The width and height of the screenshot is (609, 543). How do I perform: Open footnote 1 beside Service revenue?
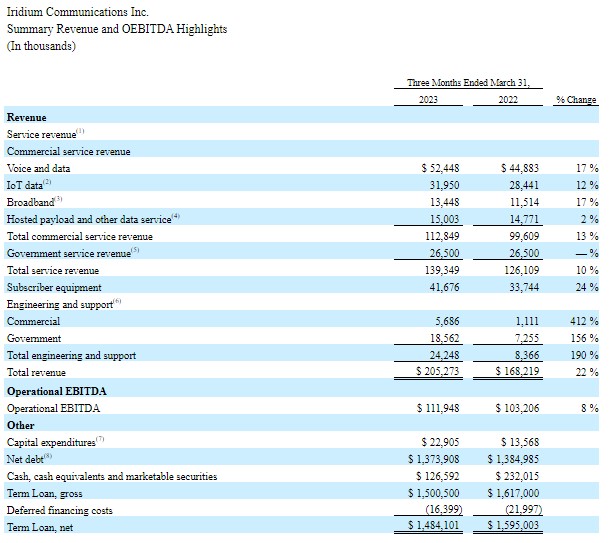pyautogui.click(x=81, y=132)
